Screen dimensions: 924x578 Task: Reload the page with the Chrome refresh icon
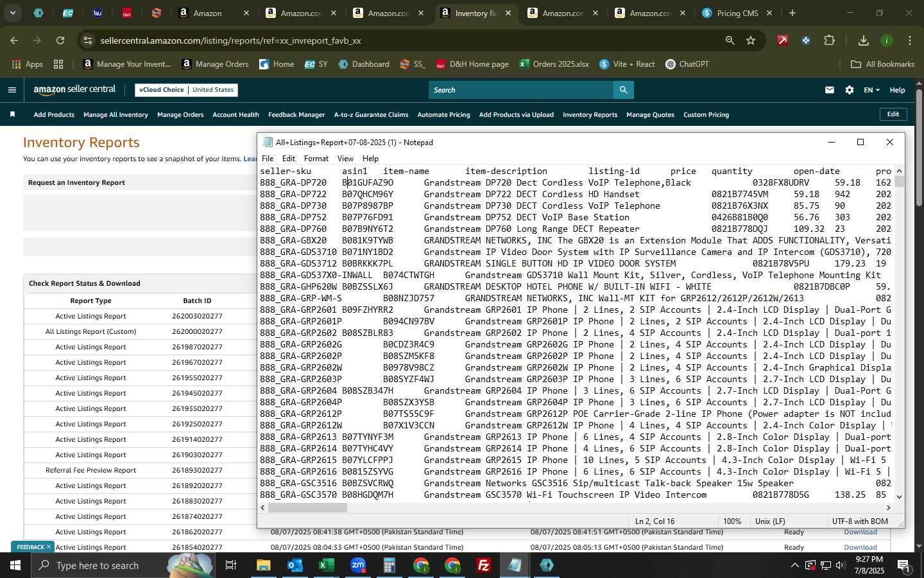click(60, 40)
